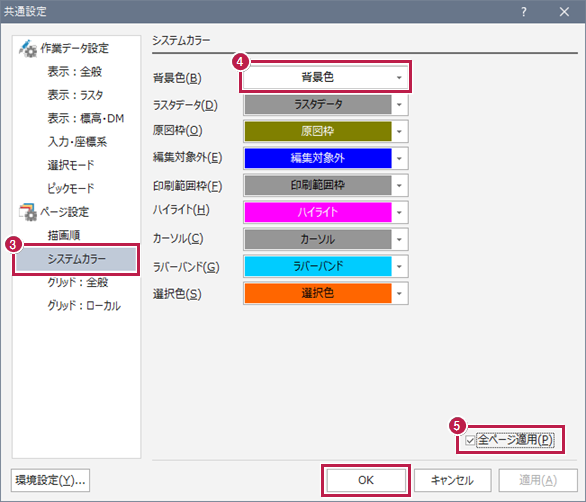Screen dimensions: 586x502
Task: Select システムカラー in the sidebar
Action: (x=76, y=259)
